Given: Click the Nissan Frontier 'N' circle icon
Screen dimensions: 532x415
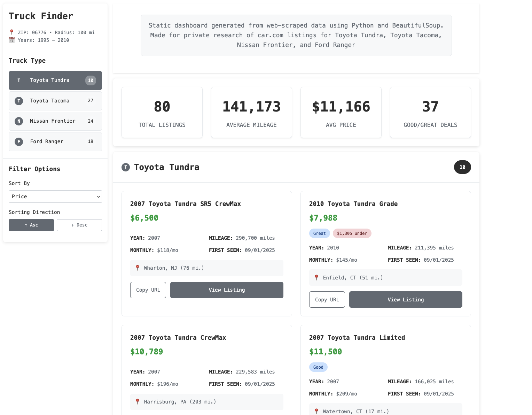Looking at the screenshot, I should pos(19,121).
